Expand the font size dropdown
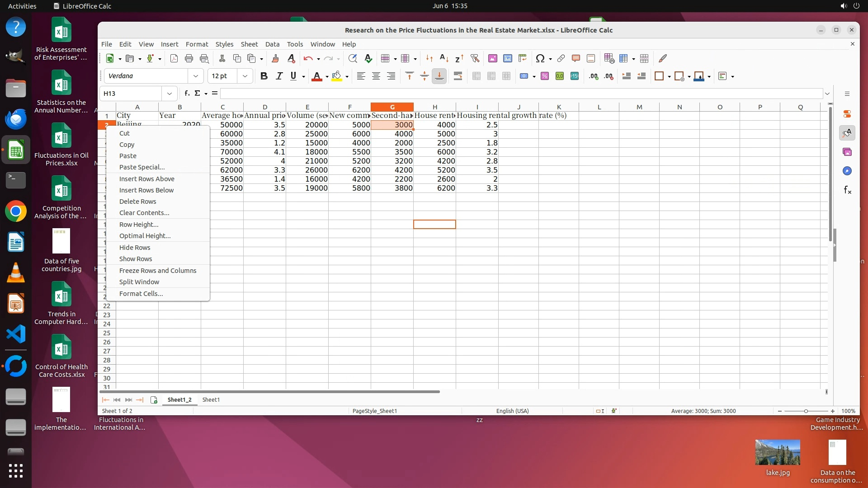This screenshot has width=868, height=488. [x=245, y=76]
